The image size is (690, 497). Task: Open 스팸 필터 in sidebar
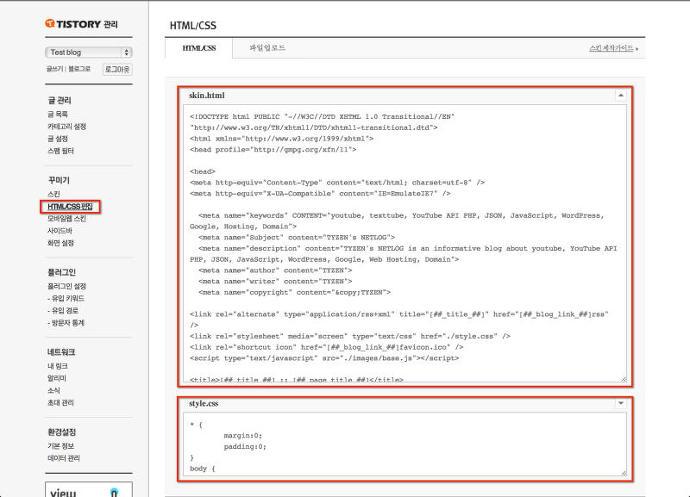(61, 151)
